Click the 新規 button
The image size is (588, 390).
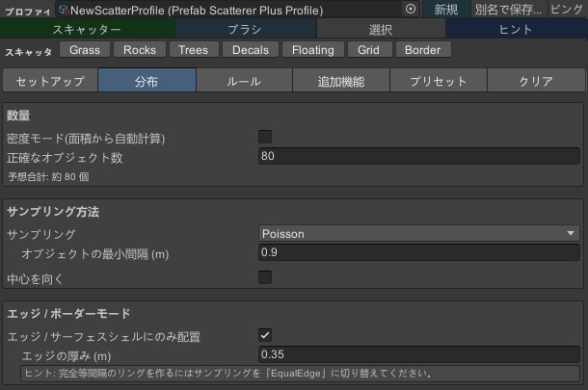tap(446, 10)
